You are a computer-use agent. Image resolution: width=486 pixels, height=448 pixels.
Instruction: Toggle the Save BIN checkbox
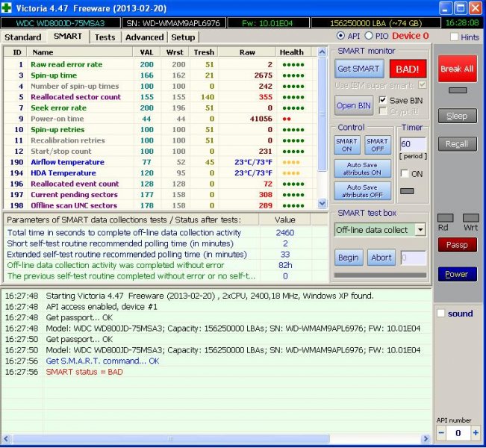pos(384,100)
